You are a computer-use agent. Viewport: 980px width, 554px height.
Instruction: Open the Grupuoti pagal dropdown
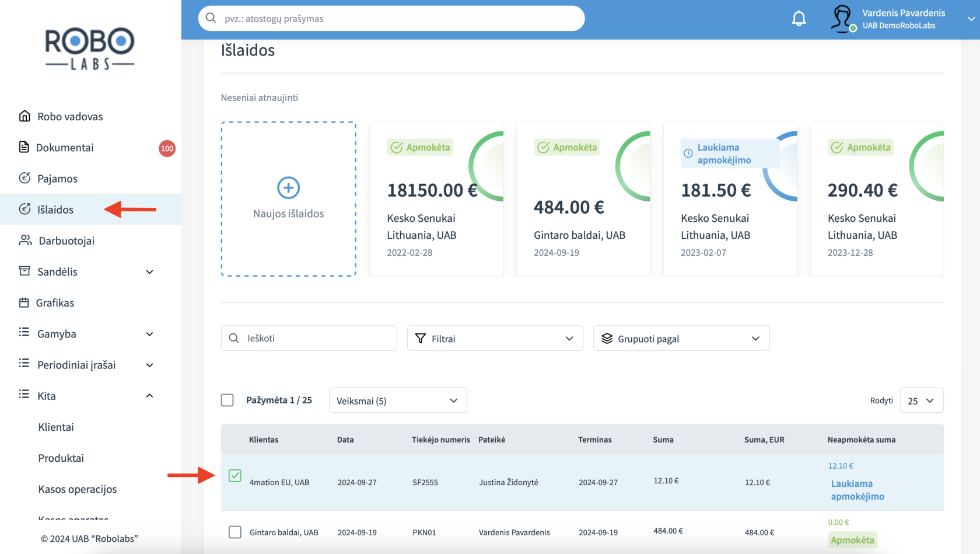click(681, 338)
